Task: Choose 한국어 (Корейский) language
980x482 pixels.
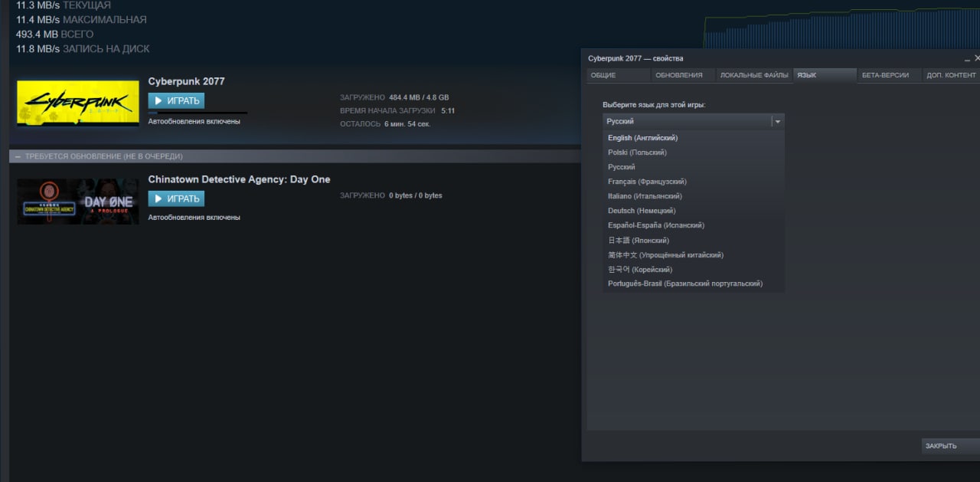Action: click(694, 270)
